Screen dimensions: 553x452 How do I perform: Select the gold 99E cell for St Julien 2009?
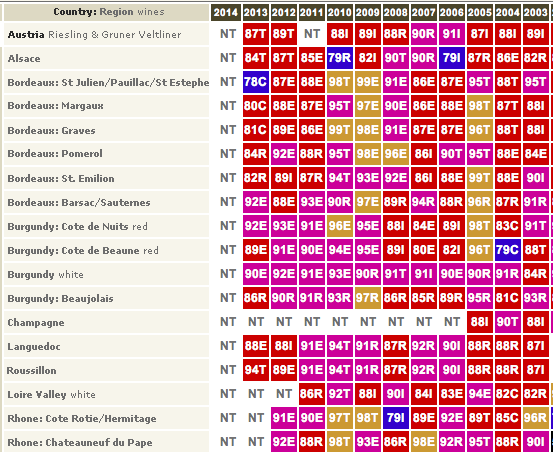coord(368,82)
